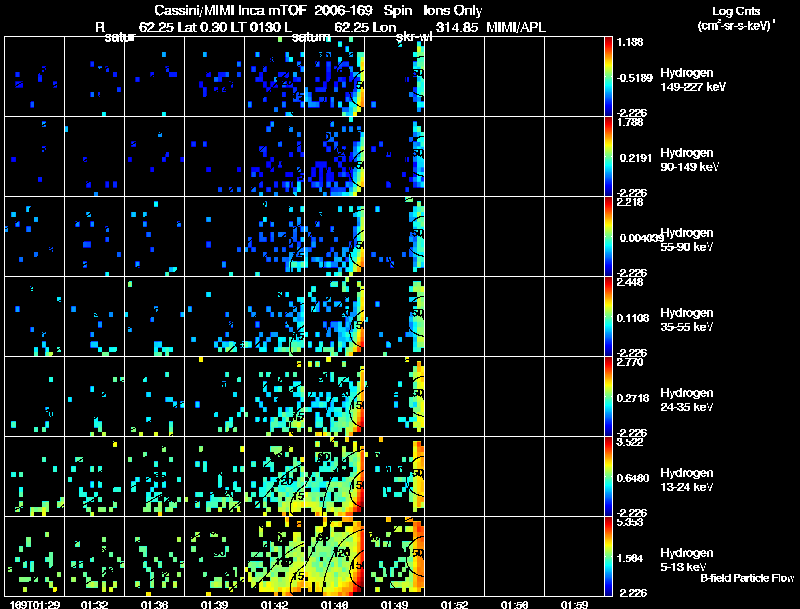The width and height of the screenshot is (800, 609).
Task: Click the 'Ions Only' text in title
Action: [453, 11]
